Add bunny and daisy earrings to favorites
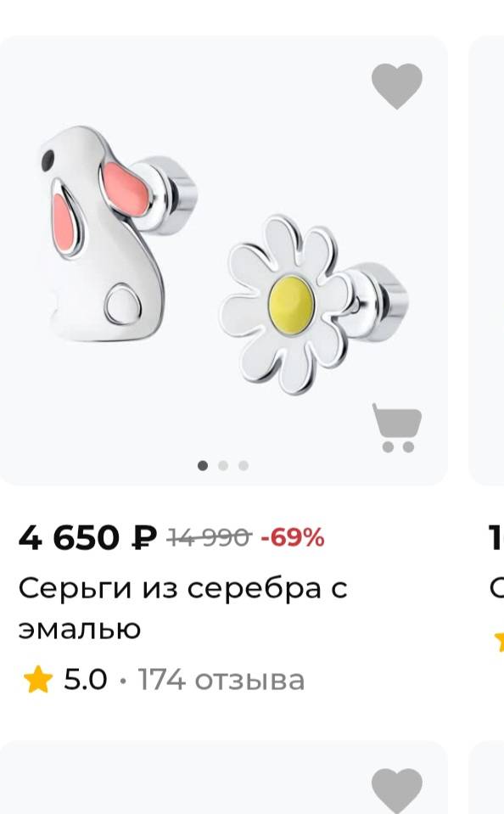Viewport: 504px width, 814px height. tap(396, 86)
